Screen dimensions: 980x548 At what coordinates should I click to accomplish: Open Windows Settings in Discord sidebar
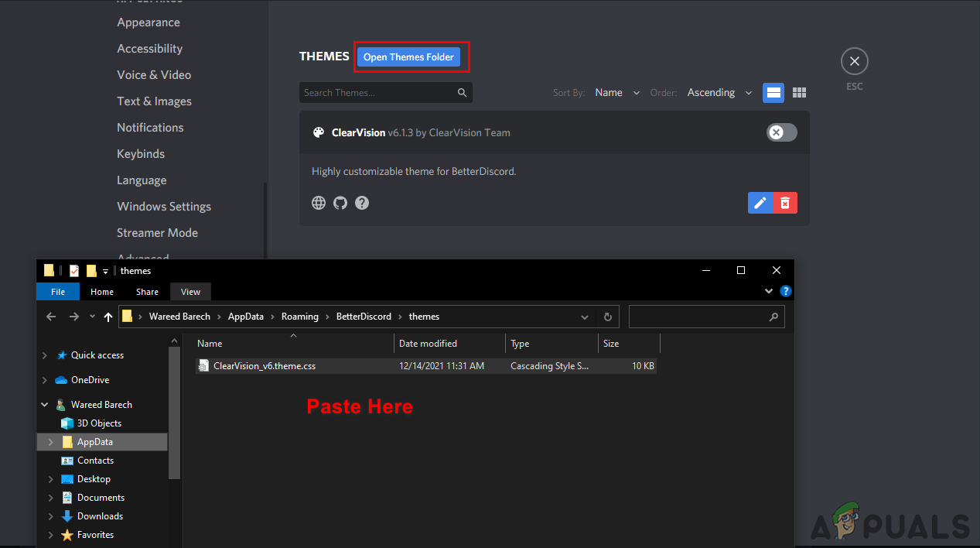(x=164, y=207)
